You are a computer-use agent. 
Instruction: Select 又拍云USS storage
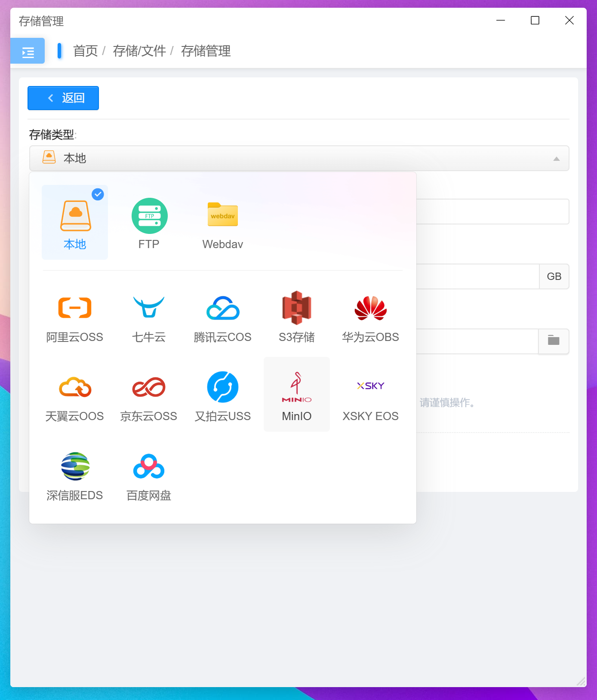(x=223, y=394)
